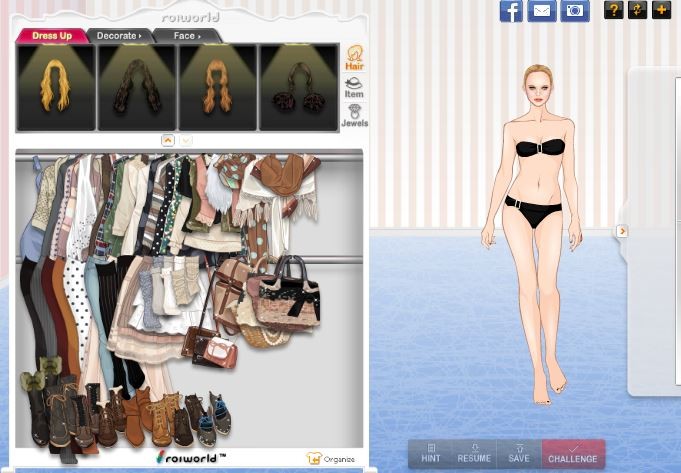Take a snapshot with the camera icon
The height and width of the screenshot is (473, 681).
pos(575,11)
